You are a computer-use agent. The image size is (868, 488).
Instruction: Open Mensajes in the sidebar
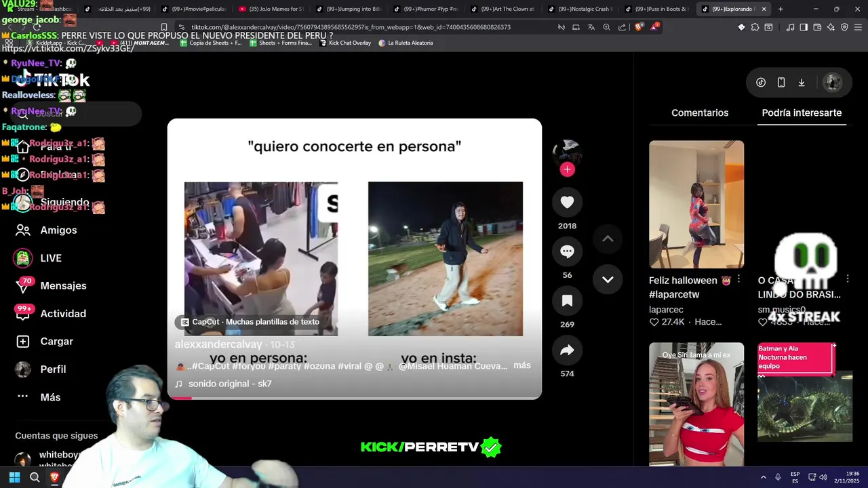[x=51, y=286]
